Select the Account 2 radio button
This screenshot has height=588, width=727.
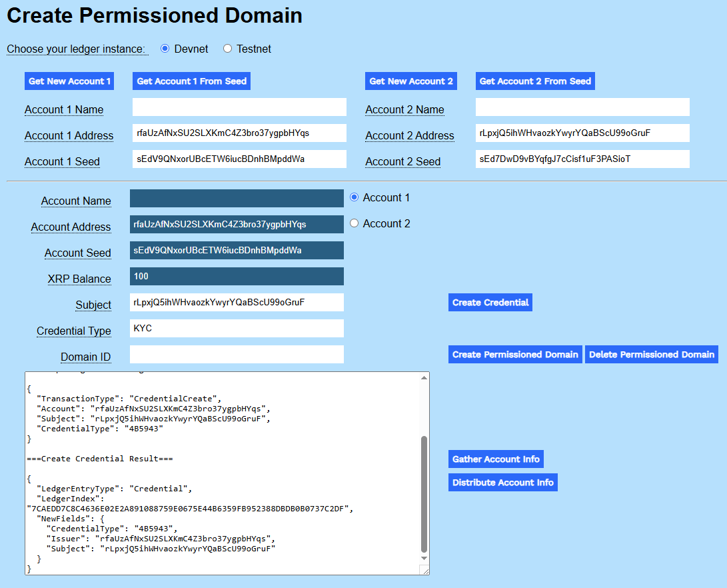(353, 223)
